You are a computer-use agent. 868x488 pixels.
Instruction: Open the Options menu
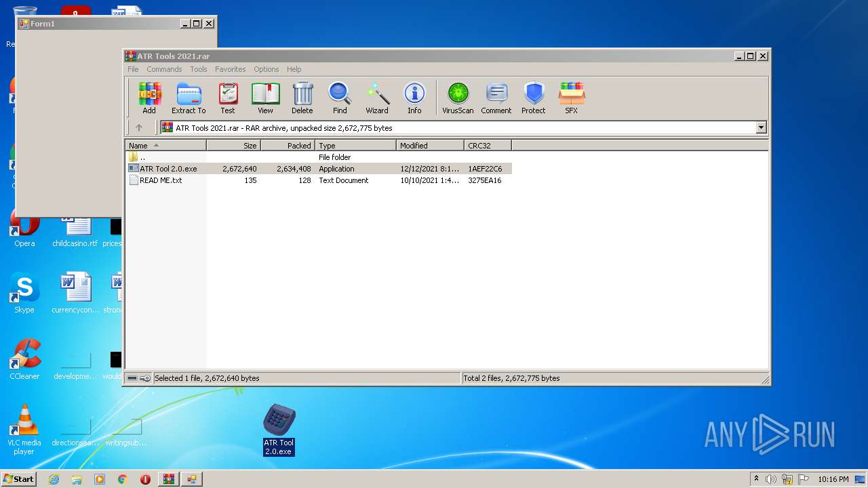[x=267, y=69]
